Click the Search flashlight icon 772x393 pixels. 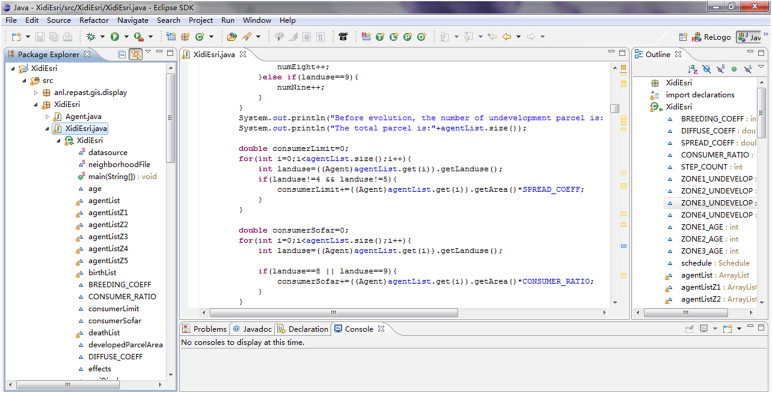tap(246, 37)
